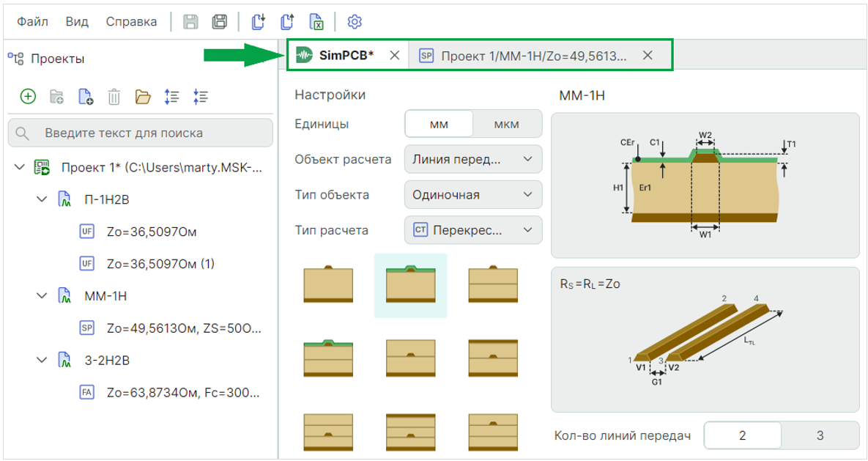
Task: Click the new file icon in Projects panel
Action: (x=85, y=96)
